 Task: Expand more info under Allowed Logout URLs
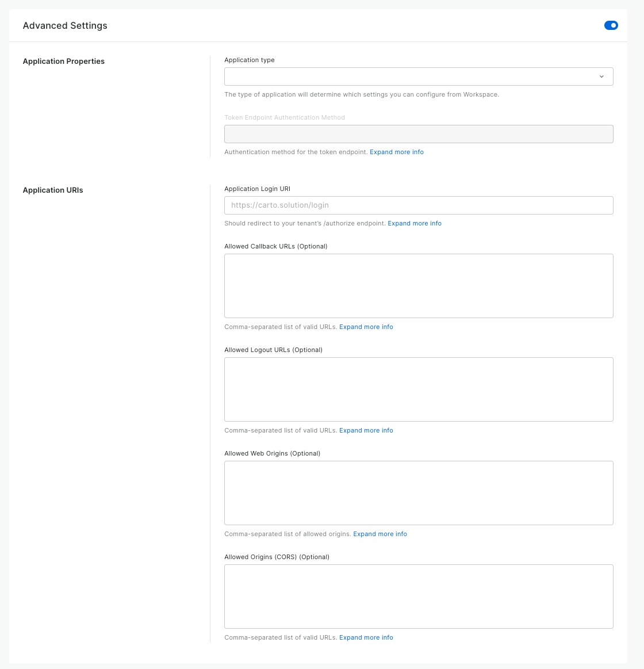pos(366,430)
